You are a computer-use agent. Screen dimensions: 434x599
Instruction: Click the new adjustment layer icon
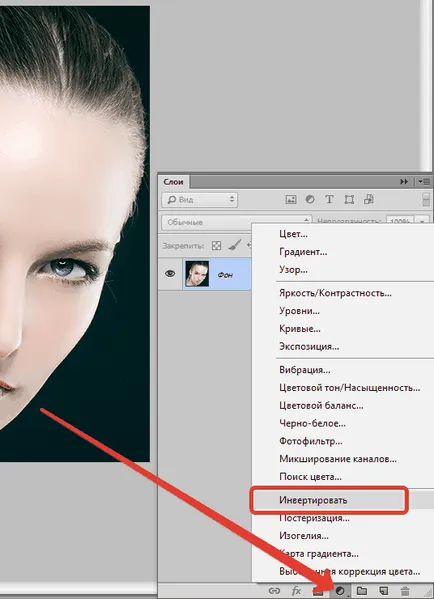pyautogui.click(x=340, y=591)
